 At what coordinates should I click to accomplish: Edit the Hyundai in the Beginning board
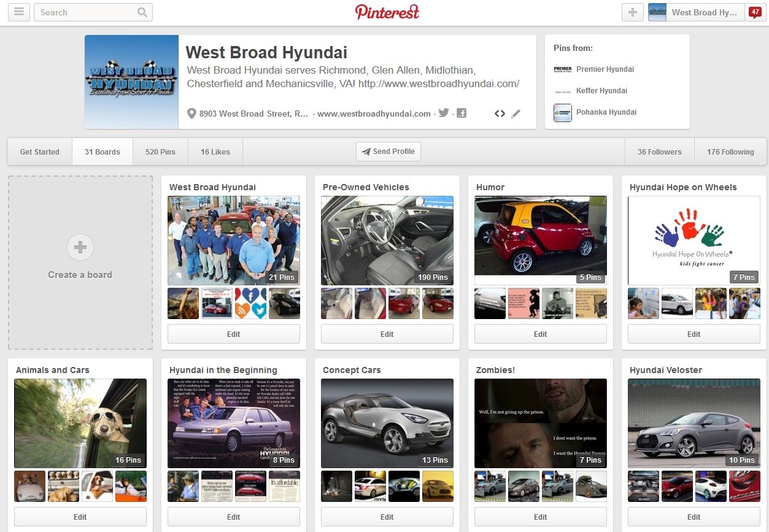[x=234, y=517]
